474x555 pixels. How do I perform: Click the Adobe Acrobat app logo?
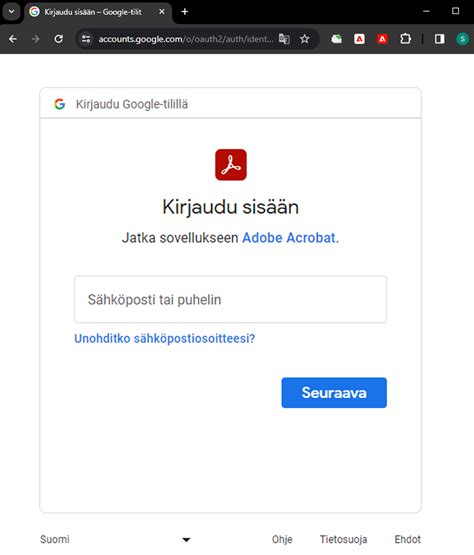231,165
